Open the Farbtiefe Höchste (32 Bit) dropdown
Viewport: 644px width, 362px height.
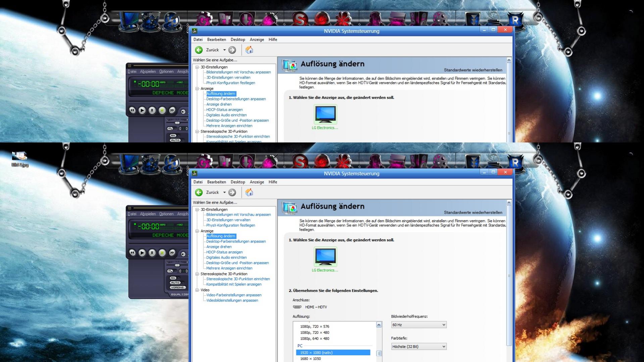pyautogui.click(x=419, y=347)
